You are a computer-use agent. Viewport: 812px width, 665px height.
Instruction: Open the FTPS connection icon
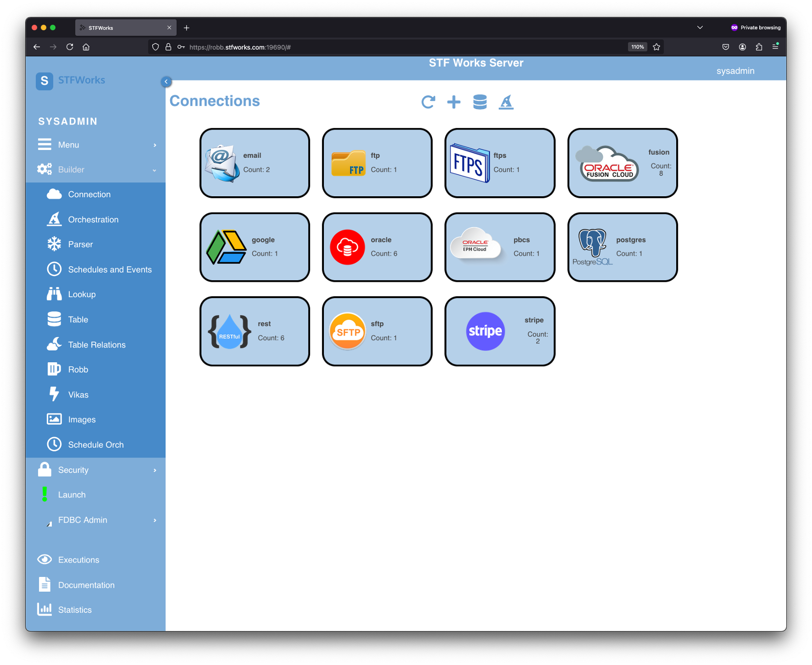click(x=470, y=163)
